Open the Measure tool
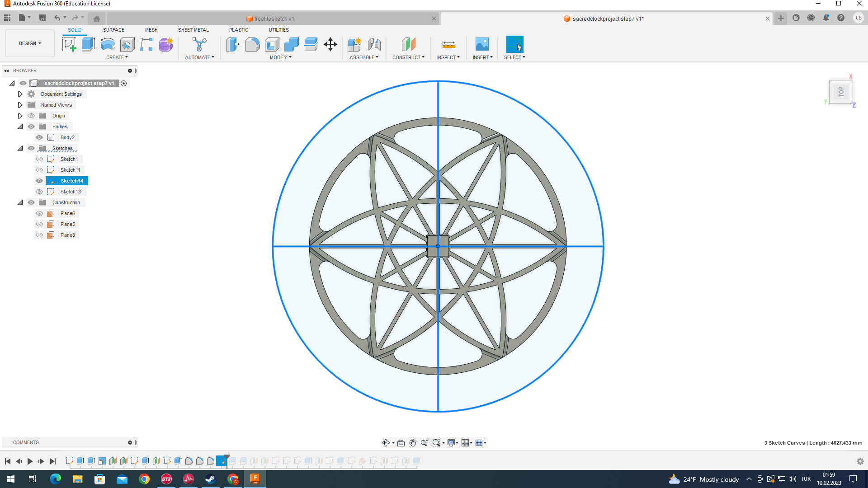The width and height of the screenshot is (868, 488). (x=448, y=44)
